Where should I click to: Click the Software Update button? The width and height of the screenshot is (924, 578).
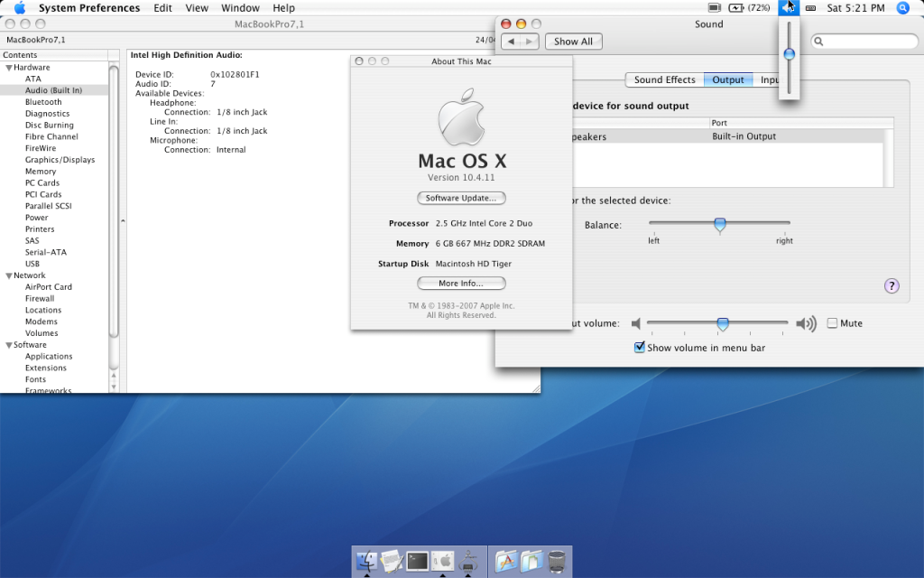[461, 198]
